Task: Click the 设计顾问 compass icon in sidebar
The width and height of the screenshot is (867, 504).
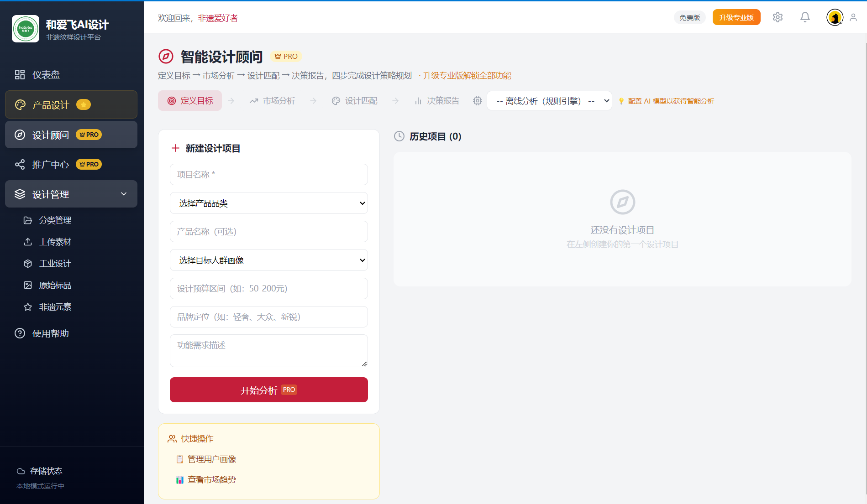Action: pos(20,135)
